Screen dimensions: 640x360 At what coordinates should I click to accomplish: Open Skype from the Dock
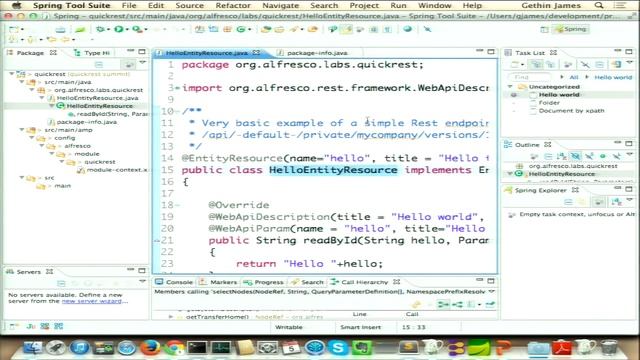(x=338, y=348)
